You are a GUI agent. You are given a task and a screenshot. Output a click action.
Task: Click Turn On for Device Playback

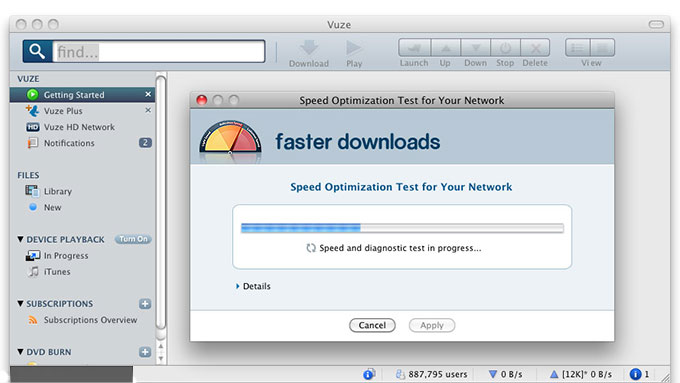pos(133,239)
